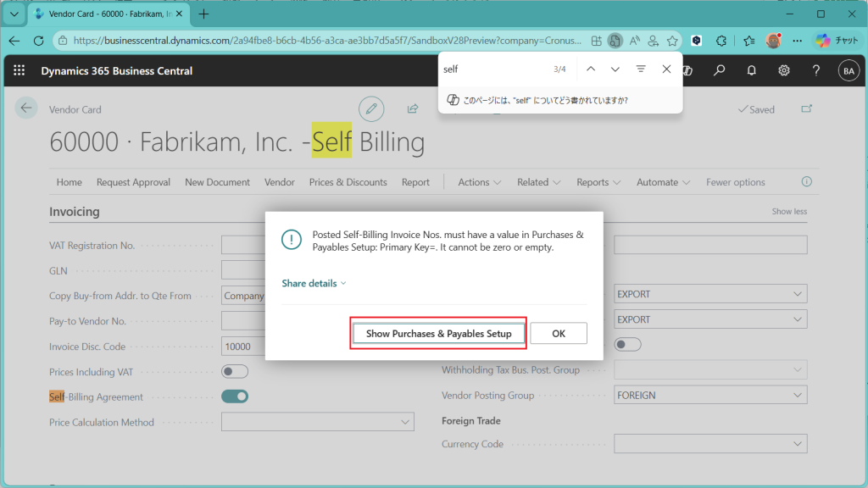Open Price Calculation Method dropdown

point(403,422)
